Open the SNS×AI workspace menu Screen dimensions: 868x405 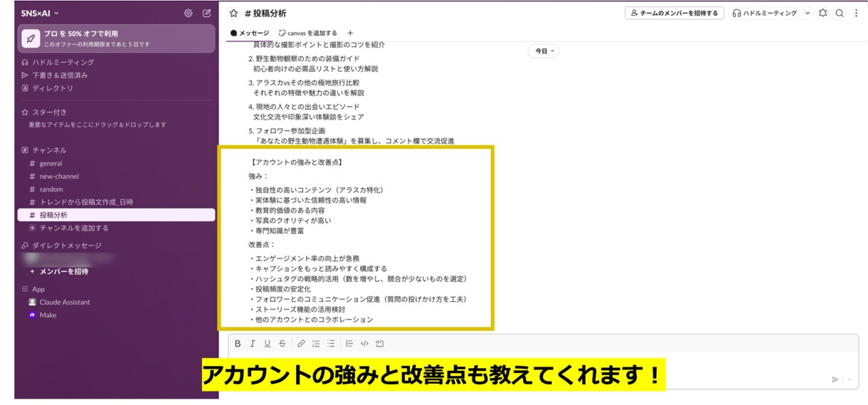coord(41,13)
